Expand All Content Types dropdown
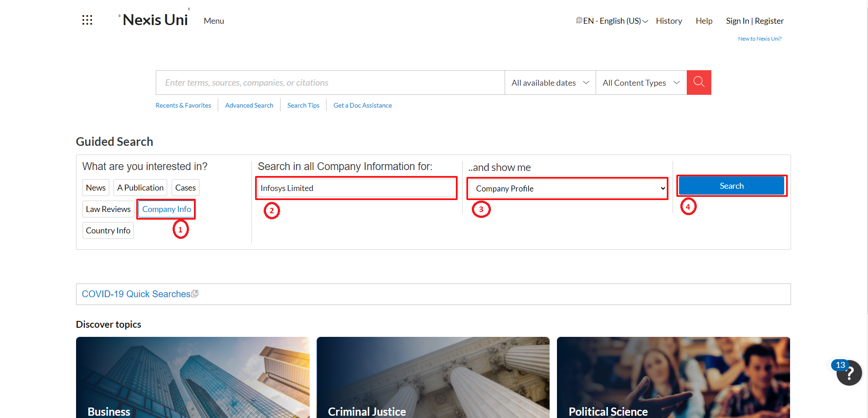The image size is (868, 418). click(641, 83)
